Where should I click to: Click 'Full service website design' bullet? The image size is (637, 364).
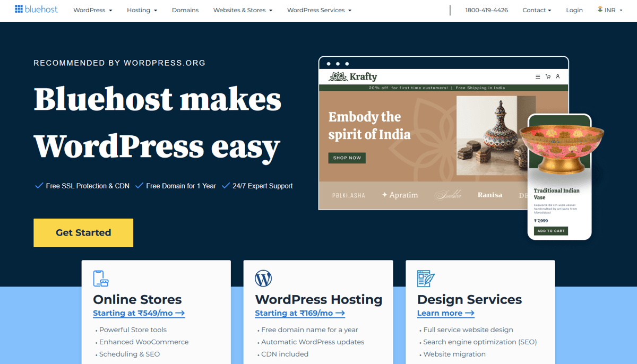click(468, 330)
